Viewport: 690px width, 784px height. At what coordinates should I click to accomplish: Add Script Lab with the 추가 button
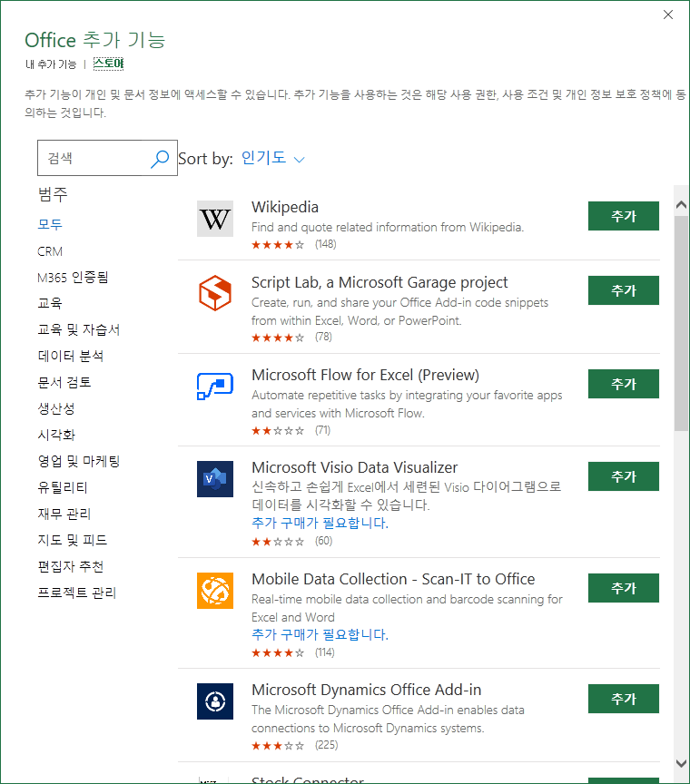(624, 290)
